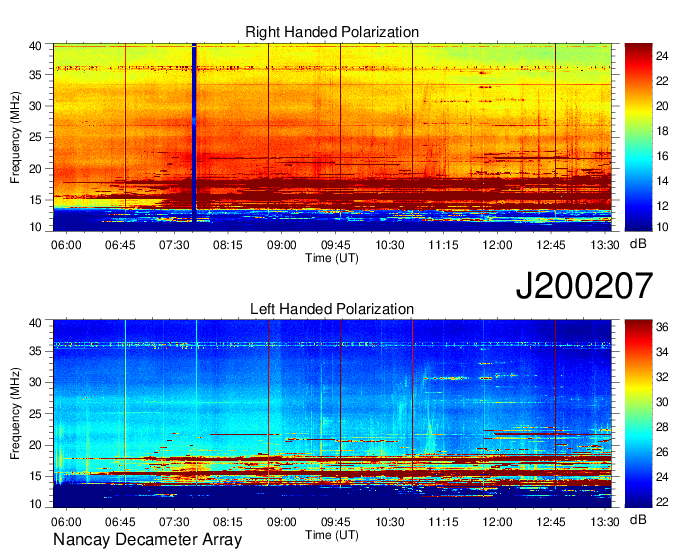Click the 22 dB value on Left Handed colorbar
680x552 pixels.
click(662, 502)
